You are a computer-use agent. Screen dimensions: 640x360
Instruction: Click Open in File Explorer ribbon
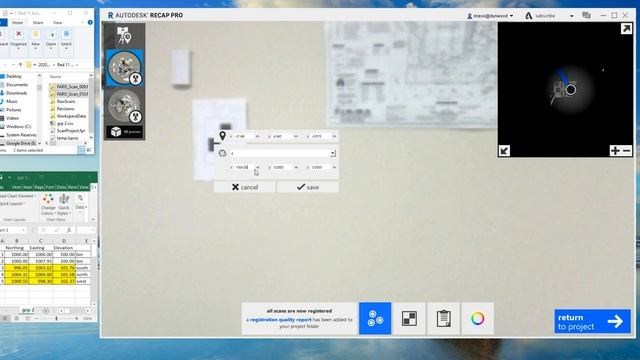click(x=51, y=39)
